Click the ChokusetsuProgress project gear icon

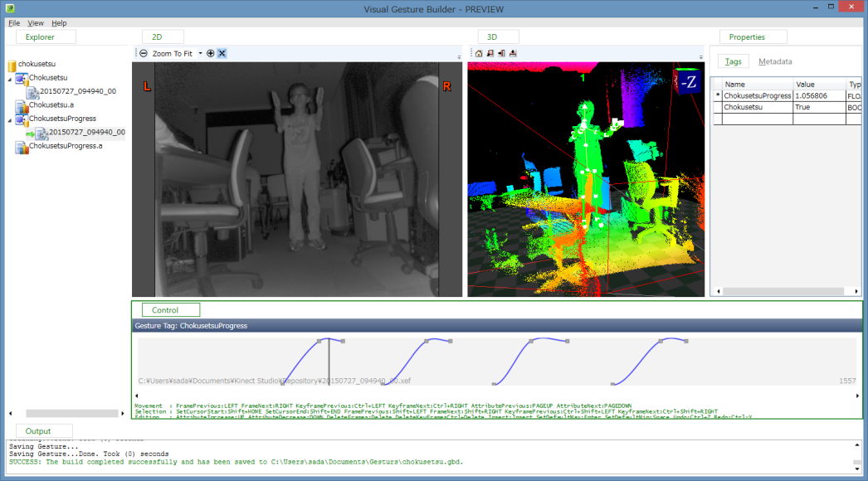pos(21,119)
